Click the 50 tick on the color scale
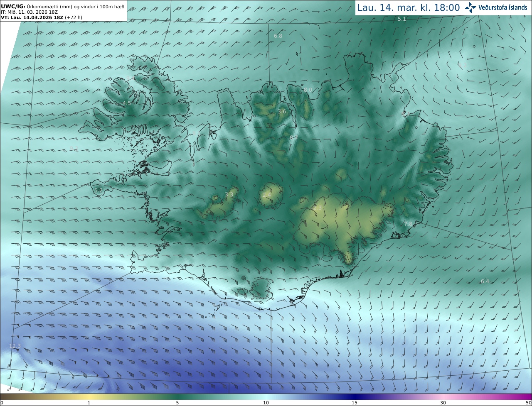 click(x=528, y=403)
